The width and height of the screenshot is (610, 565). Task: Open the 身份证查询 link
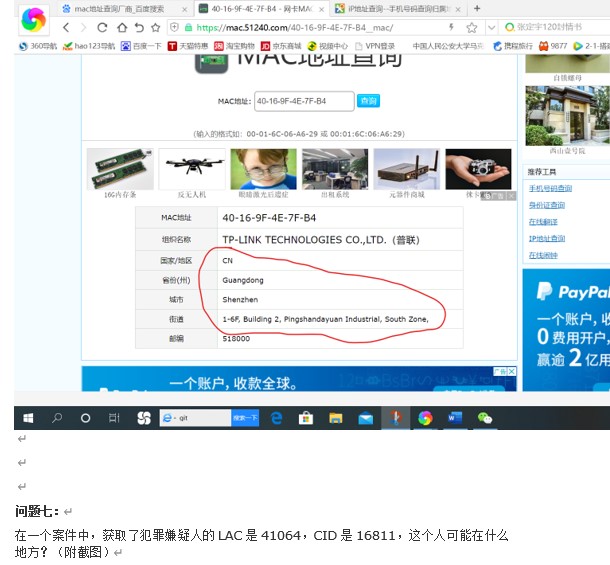point(547,205)
